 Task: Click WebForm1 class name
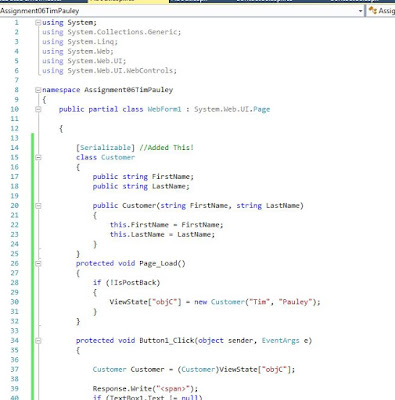(164, 109)
